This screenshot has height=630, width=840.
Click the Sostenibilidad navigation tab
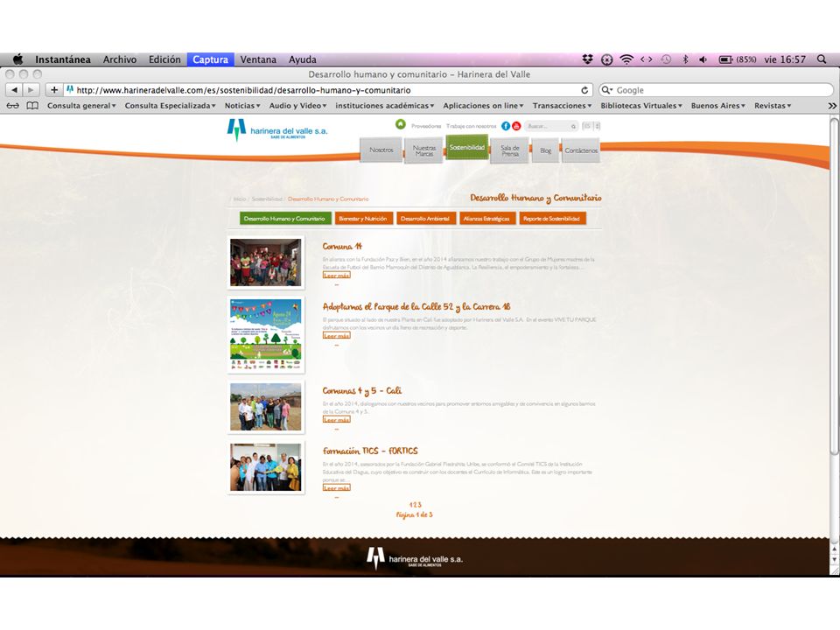pyautogui.click(x=467, y=147)
